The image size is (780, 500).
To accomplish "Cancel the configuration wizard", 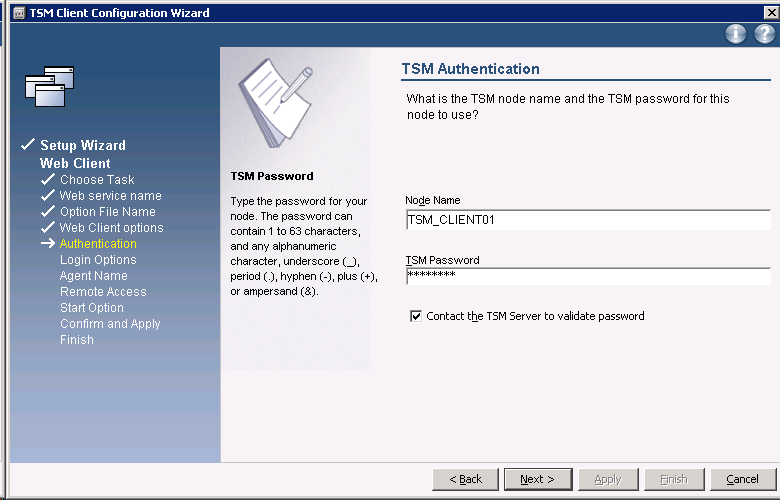I will tap(742, 479).
